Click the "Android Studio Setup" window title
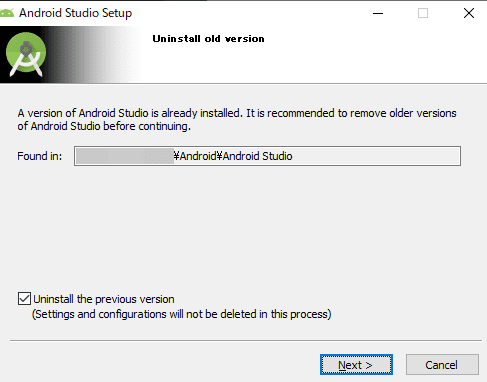The height and width of the screenshot is (382, 487). tap(75, 13)
